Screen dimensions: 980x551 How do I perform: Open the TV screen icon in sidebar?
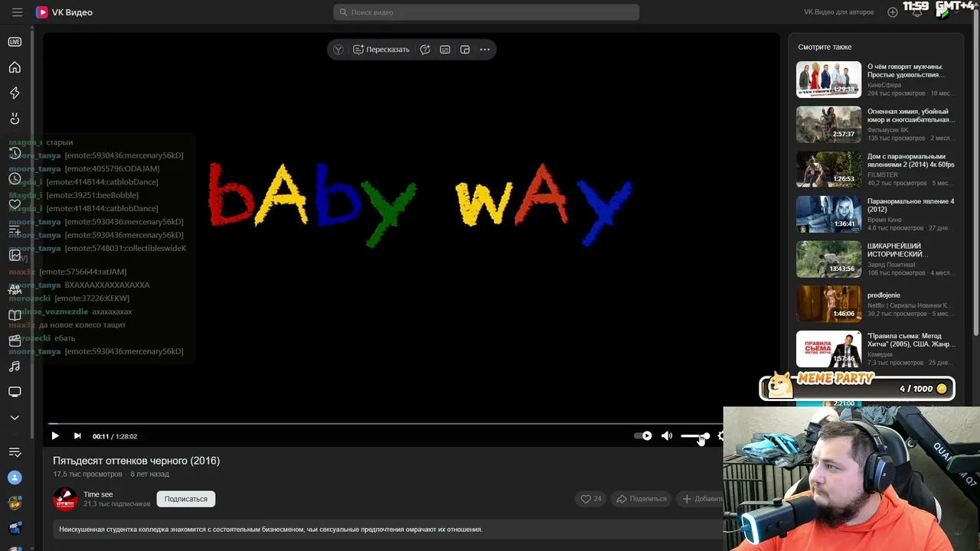(x=15, y=392)
